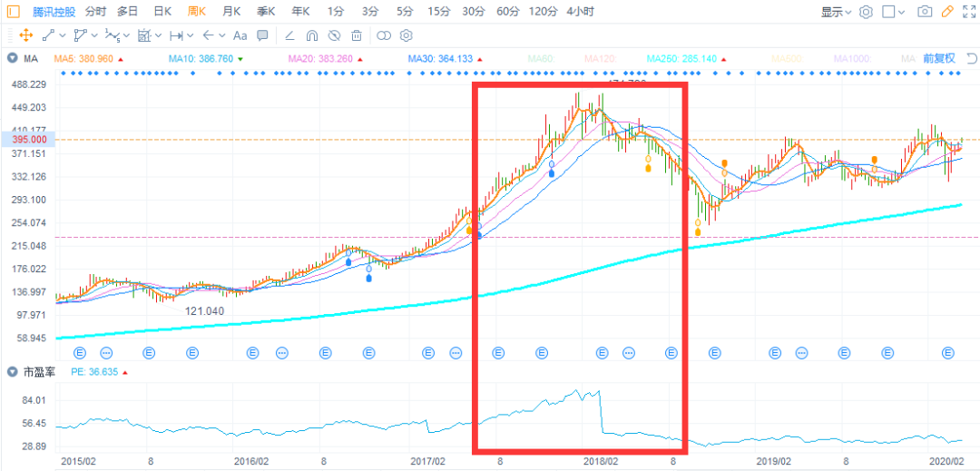Open the 显示 display dropdown
980x471 pixels.
click(836, 12)
